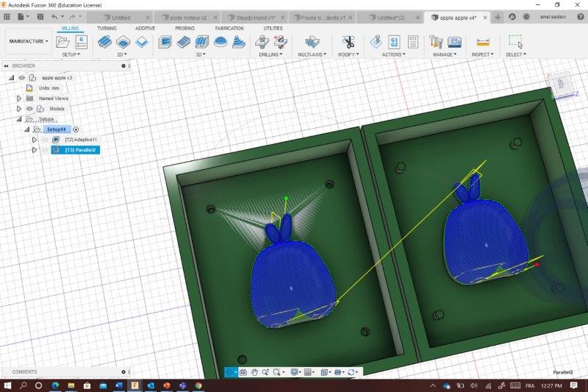Click the Zoom Window magnifier-plus icon
The height and width of the screenshot is (392, 588).
click(x=265, y=372)
